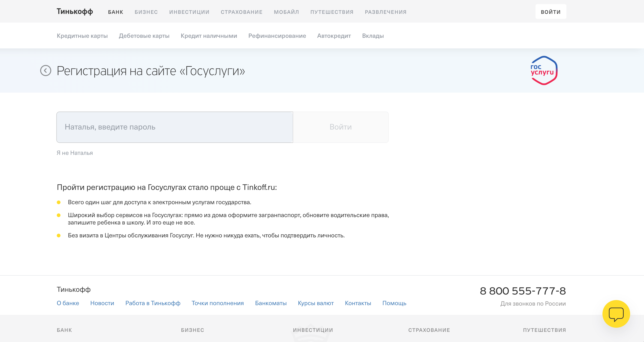Open the Банкоматы footer link

click(271, 303)
